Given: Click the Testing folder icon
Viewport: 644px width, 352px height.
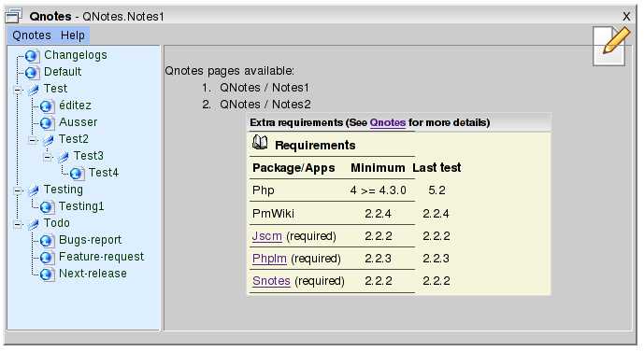Looking at the screenshot, I should 33,190.
